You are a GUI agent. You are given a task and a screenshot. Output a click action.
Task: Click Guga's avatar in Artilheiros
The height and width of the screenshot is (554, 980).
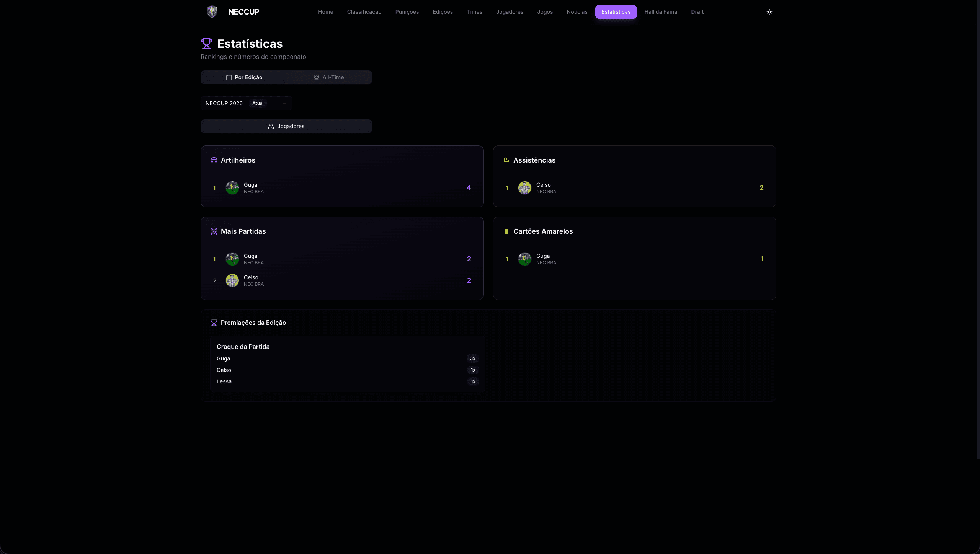tap(232, 188)
